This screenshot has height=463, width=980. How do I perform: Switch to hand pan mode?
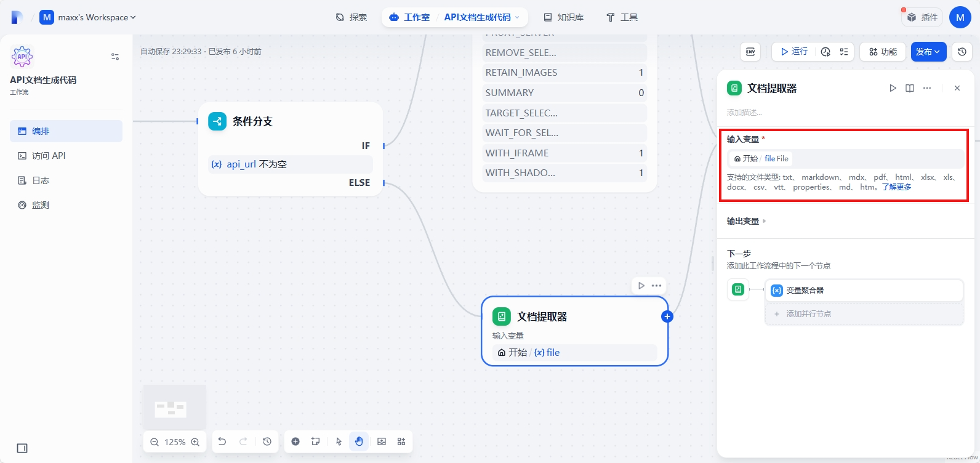pyautogui.click(x=359, y=441)
